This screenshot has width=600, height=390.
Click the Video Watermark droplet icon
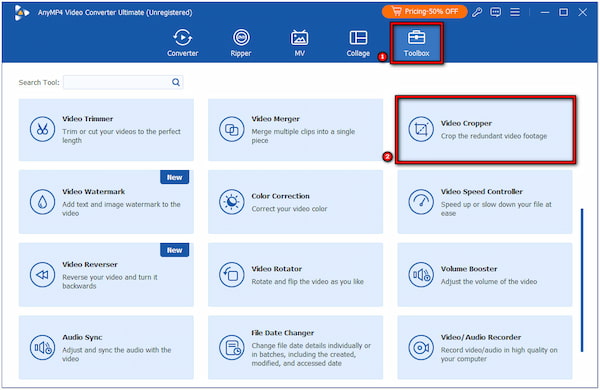(x=42, y=202)
